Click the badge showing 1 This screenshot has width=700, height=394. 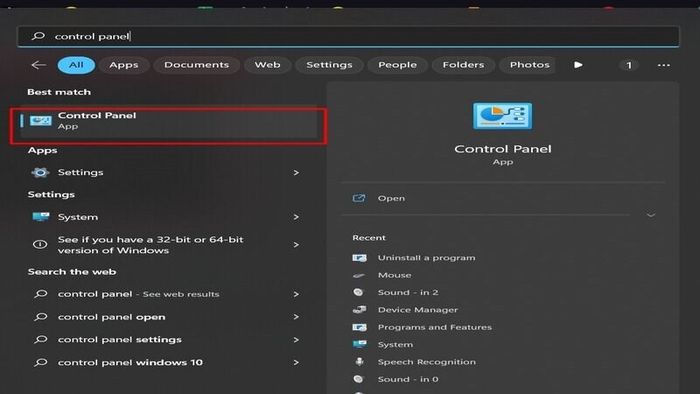[629, 65]
